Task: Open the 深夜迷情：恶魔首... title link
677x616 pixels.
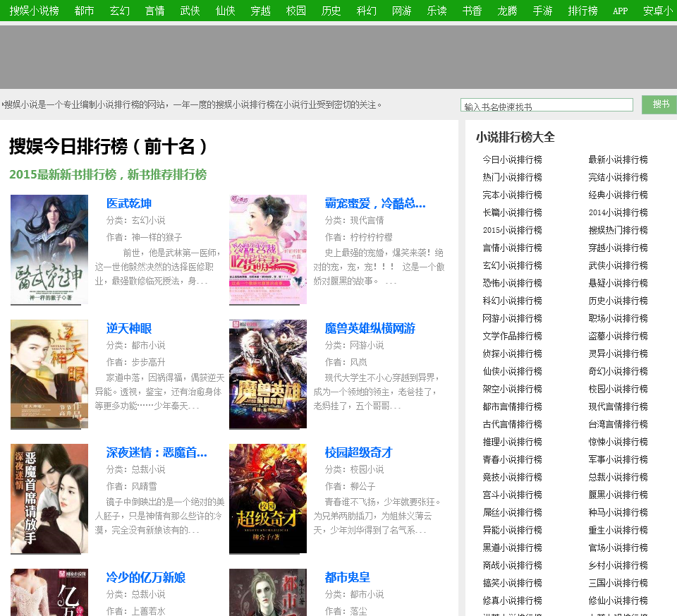Action: 157,453
